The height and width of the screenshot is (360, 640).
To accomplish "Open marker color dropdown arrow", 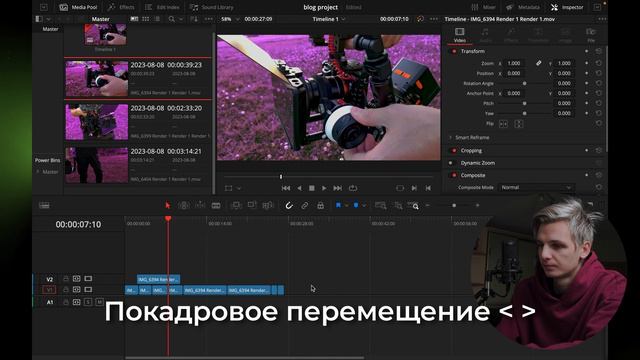I will (364, 206).
